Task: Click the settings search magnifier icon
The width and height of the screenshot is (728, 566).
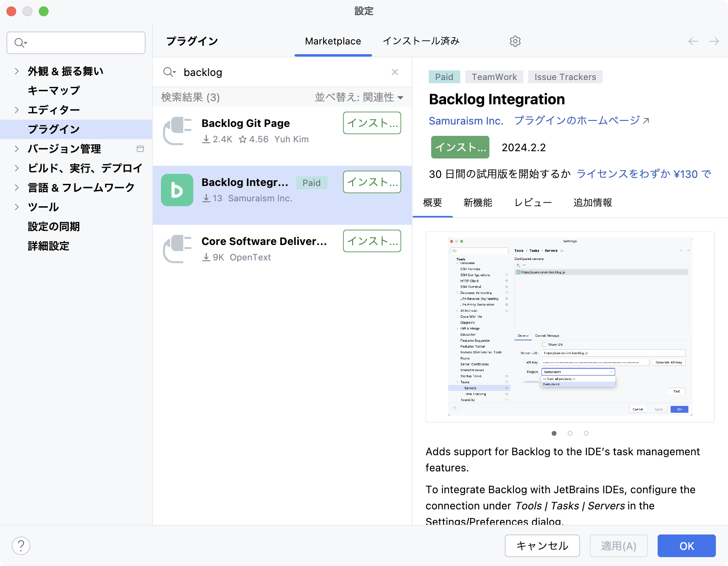Action: 21,42
